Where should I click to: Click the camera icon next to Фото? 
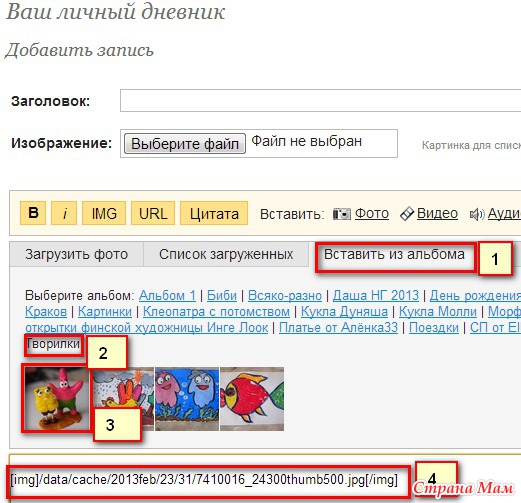pyautogui.click(x=342, y=214)
